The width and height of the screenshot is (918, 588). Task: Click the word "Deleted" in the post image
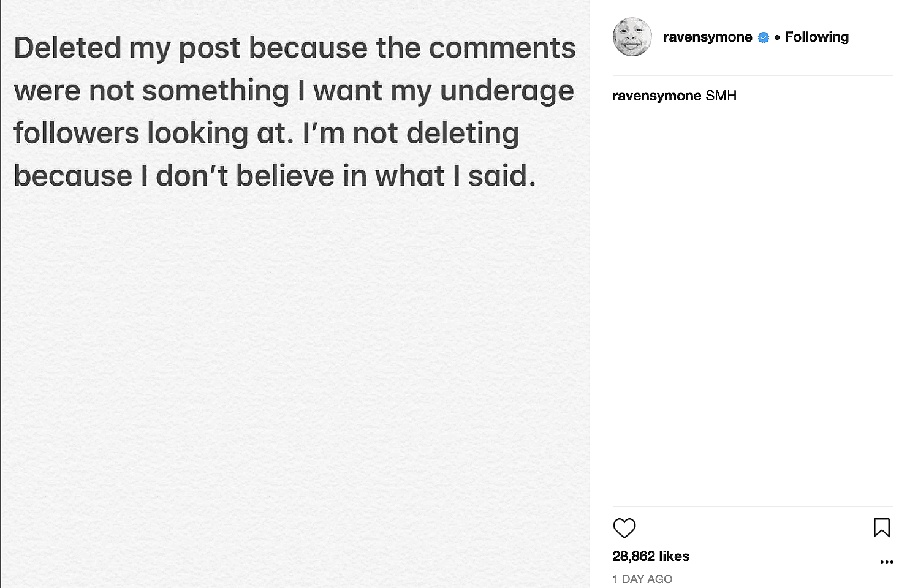(x=67, y=48)
